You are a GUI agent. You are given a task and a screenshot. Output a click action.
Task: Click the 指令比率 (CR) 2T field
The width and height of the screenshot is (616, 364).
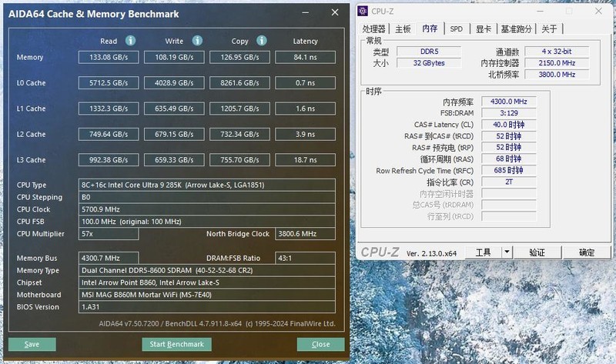pos(509,182)
